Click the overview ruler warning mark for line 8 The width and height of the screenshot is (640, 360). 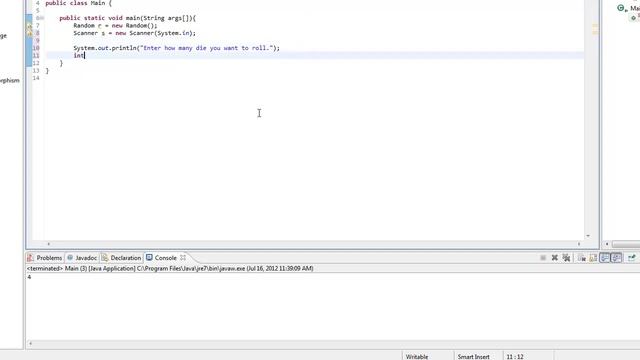595,32
